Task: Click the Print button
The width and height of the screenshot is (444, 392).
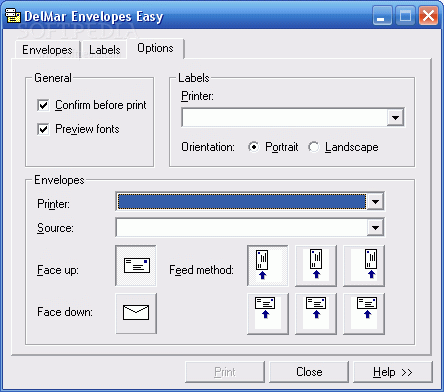Action: (225, 372)
